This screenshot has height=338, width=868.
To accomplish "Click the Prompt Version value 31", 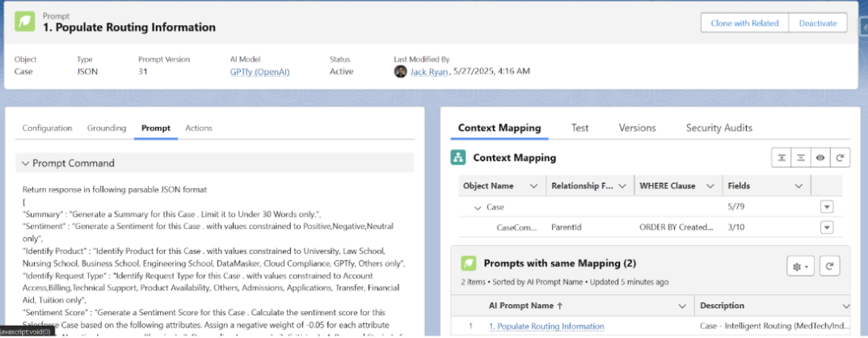I will [x=143, y=71].
